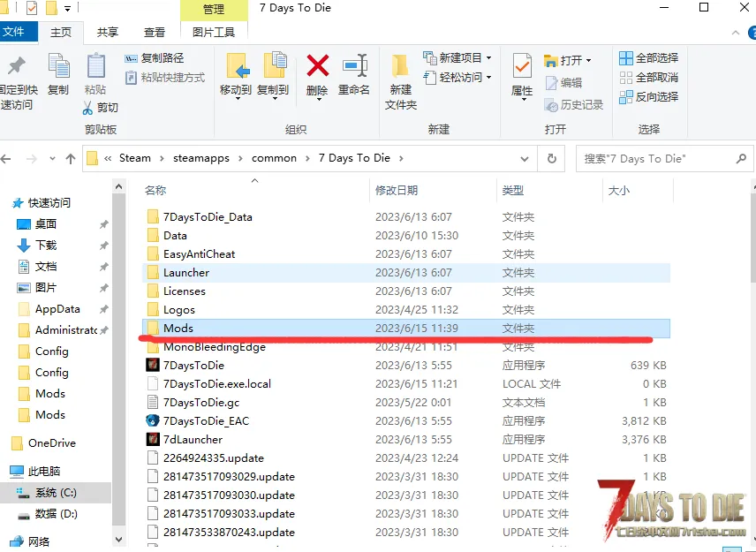This screenshot has width=756, height=552.
Task: Select the 系统 (C:) drive in the sidebar
Action: (56, 493)
